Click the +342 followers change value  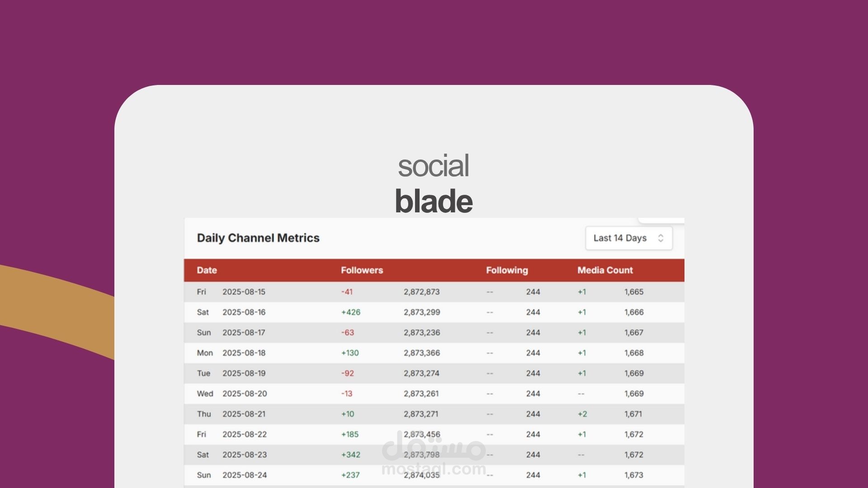coord(351,455)
